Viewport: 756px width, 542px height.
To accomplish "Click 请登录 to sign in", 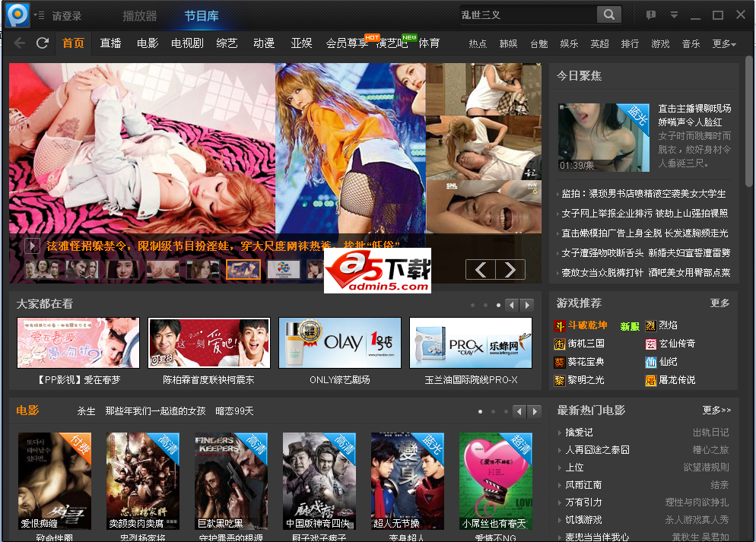I will [x=65, y=14].
